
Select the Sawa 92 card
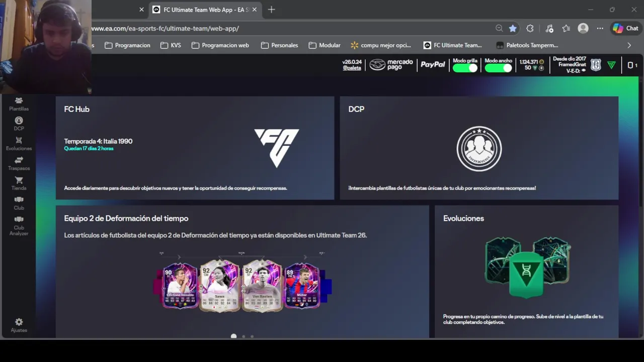click(x=219, y=285)
